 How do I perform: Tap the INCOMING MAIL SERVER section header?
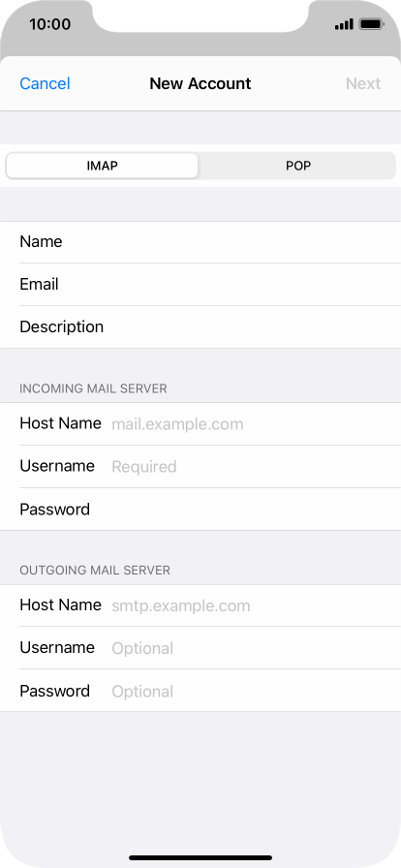[93, 388]
